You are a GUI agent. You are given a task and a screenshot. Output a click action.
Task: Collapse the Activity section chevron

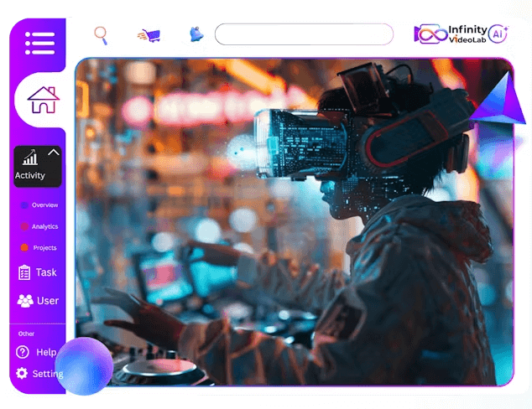(54, 153)
